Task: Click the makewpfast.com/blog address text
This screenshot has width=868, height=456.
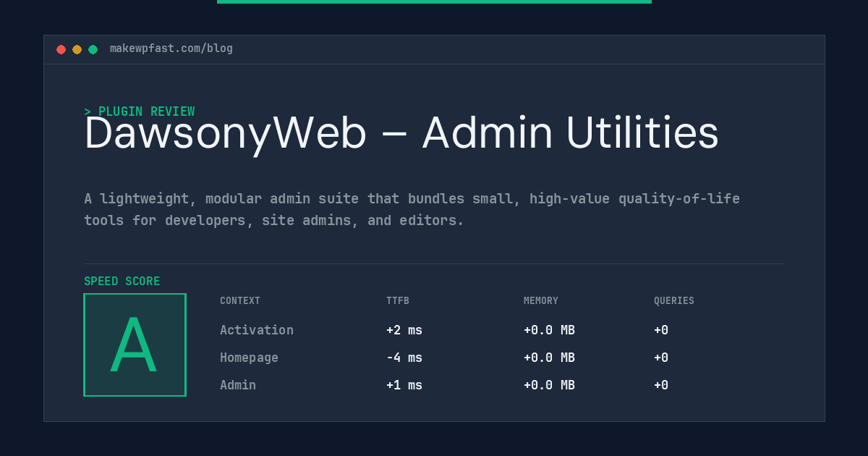Action: 171,48
